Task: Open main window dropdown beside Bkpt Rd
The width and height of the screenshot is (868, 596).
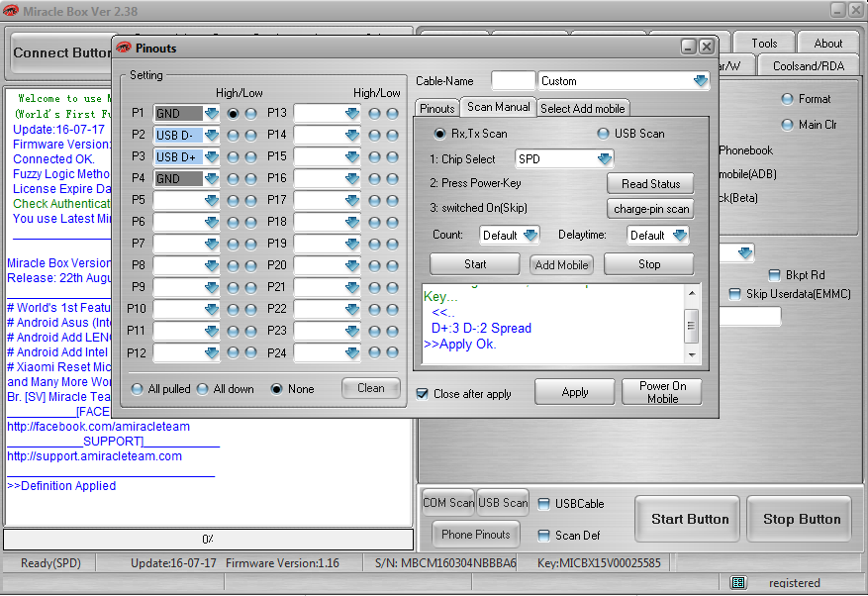Action: pos(745,253)
